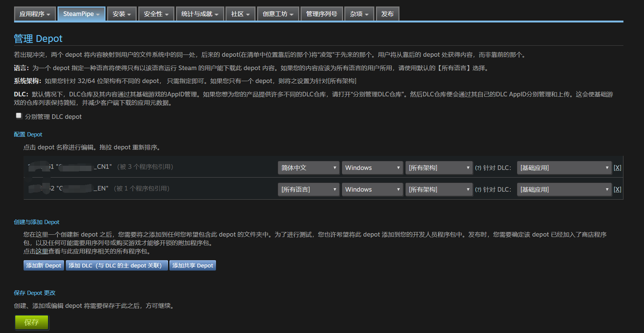
Task: Open the 社区 menu
Action: click(x=240, y=14)
